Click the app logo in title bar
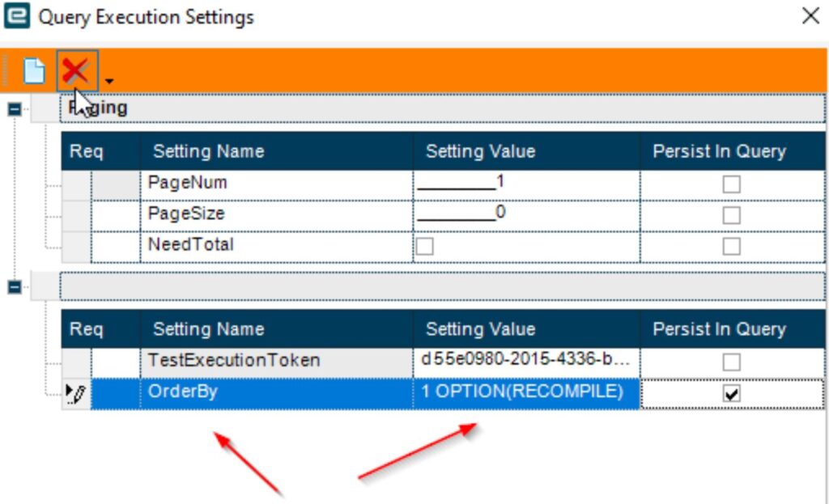Viewport: 829px width, 504px height. pyautogui.click(x=17, y=15)
